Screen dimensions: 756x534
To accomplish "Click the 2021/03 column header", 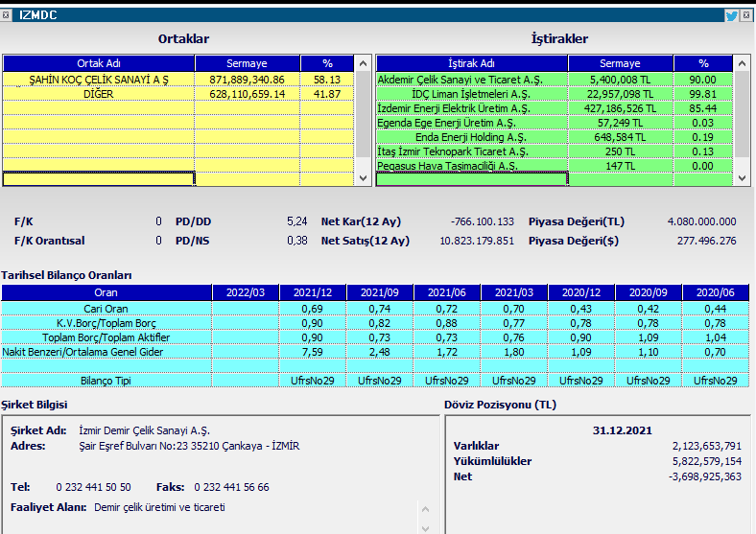I will coord(514,292).
